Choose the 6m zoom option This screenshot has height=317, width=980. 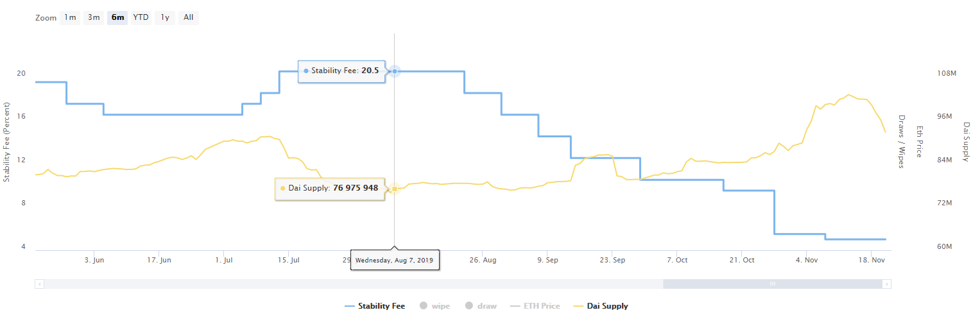117,18
